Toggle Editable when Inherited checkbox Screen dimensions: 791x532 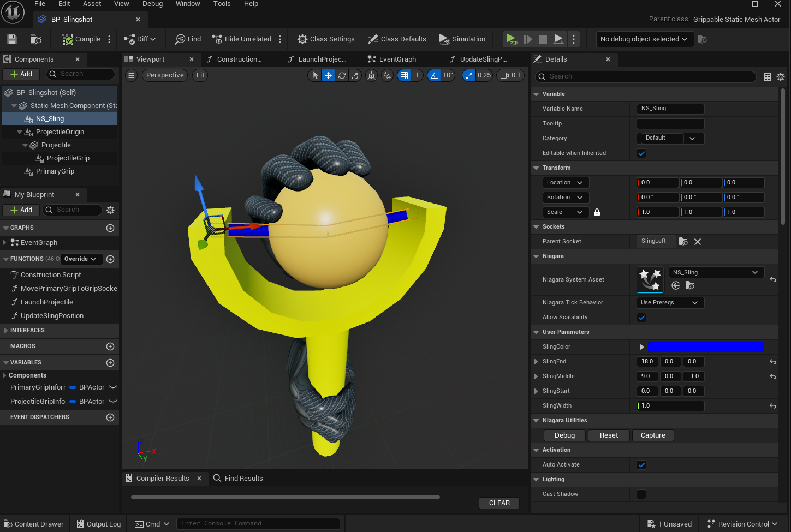coord(641,153)
